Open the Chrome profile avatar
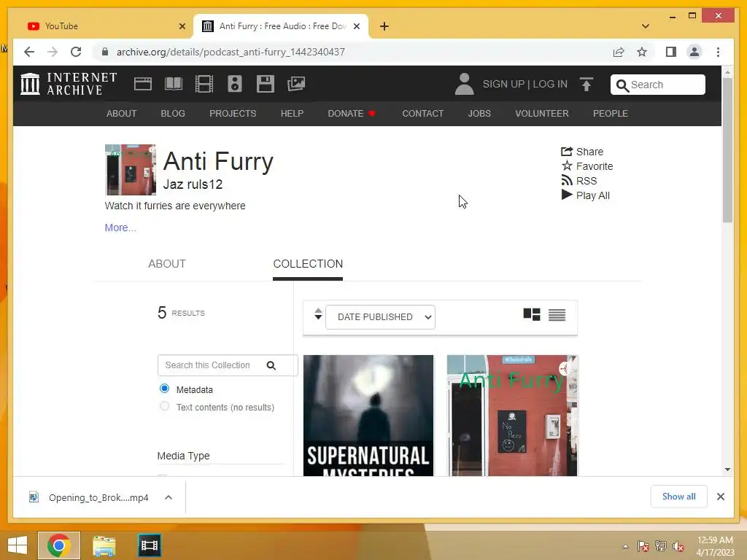The image size is (747, 560). (694, 52)
